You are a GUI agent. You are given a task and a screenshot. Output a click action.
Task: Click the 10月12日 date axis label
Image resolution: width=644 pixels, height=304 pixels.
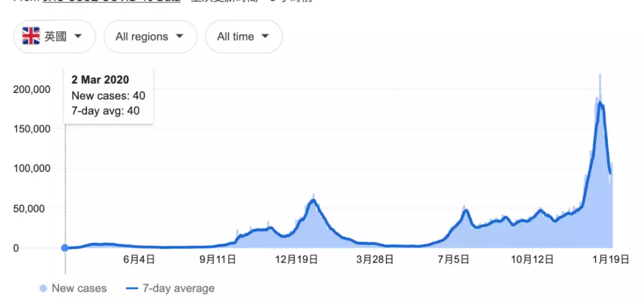coord(532,259)
